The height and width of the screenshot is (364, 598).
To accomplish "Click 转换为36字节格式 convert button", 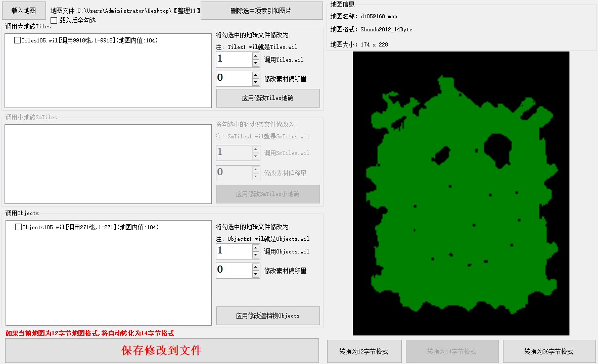I will pos(548,351).
